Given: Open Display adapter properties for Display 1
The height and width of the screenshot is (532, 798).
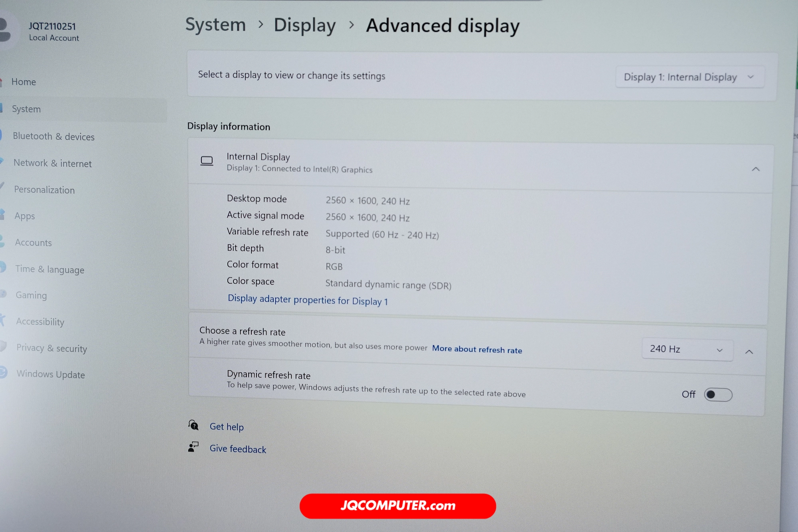Looking at the screenshot, I should (308, 300).
